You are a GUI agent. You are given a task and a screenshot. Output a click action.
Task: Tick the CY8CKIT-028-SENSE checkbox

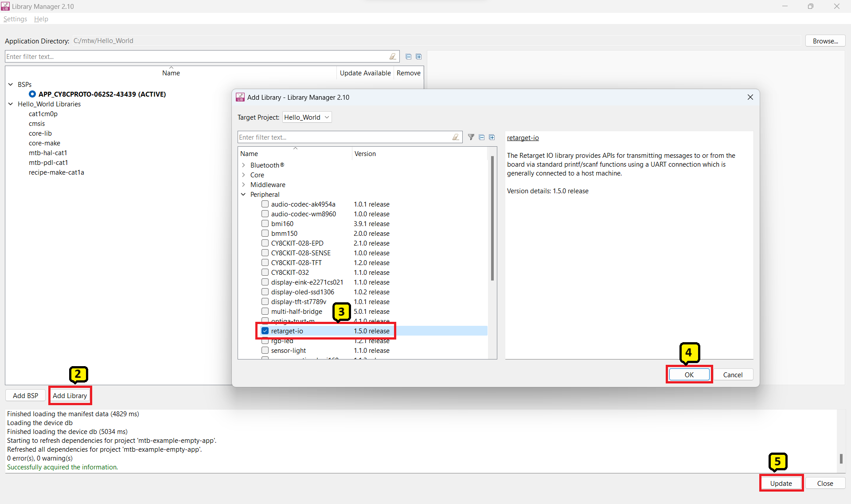point(265,253)
